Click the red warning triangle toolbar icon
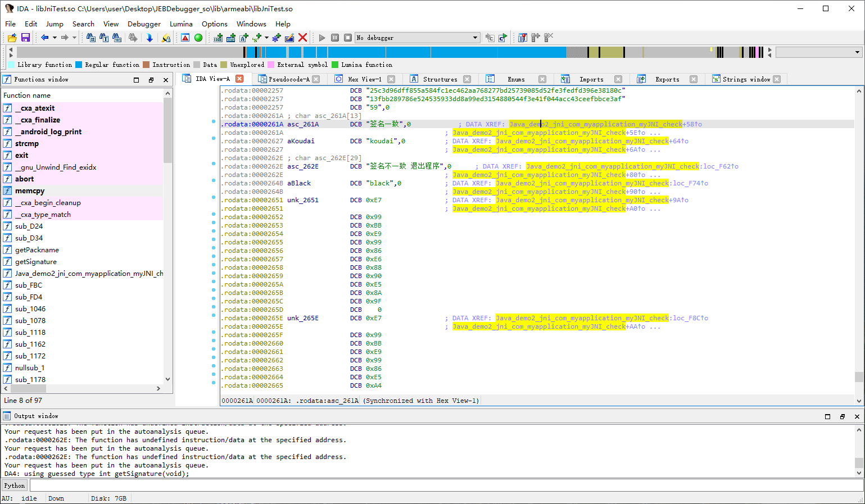The image size is (865, 504). pos(185,38)
